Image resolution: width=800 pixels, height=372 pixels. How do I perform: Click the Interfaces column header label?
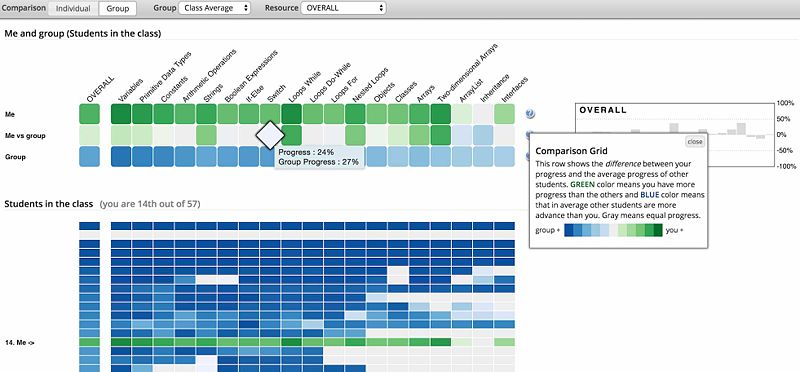click(x=514, y=89)
